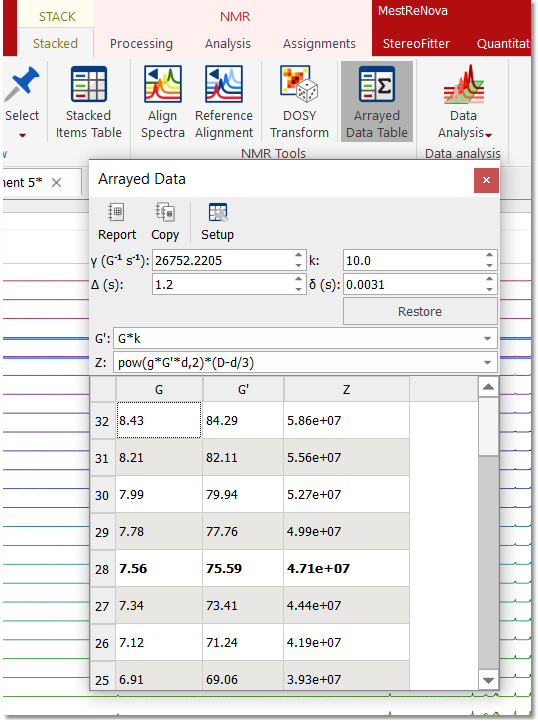The height and width of the screenshot is (722, 538).
Task: Click the G column header
Action: (159, 390)
